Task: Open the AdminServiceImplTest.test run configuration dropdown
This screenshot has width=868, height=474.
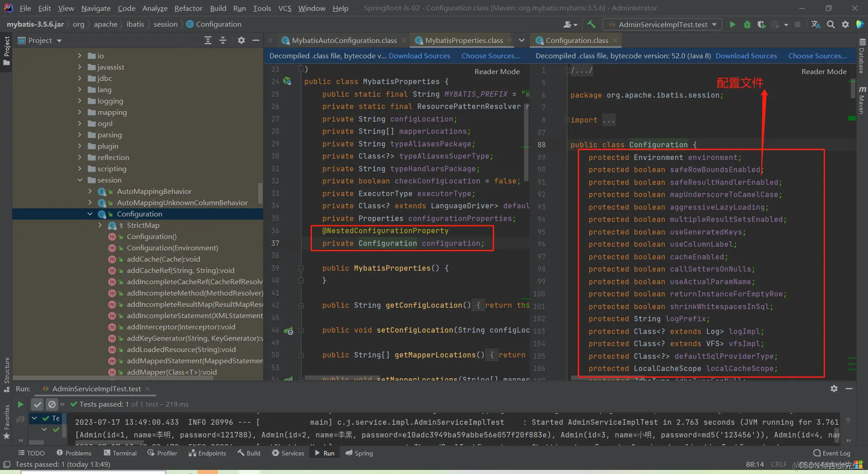Action: click(663, 24)
